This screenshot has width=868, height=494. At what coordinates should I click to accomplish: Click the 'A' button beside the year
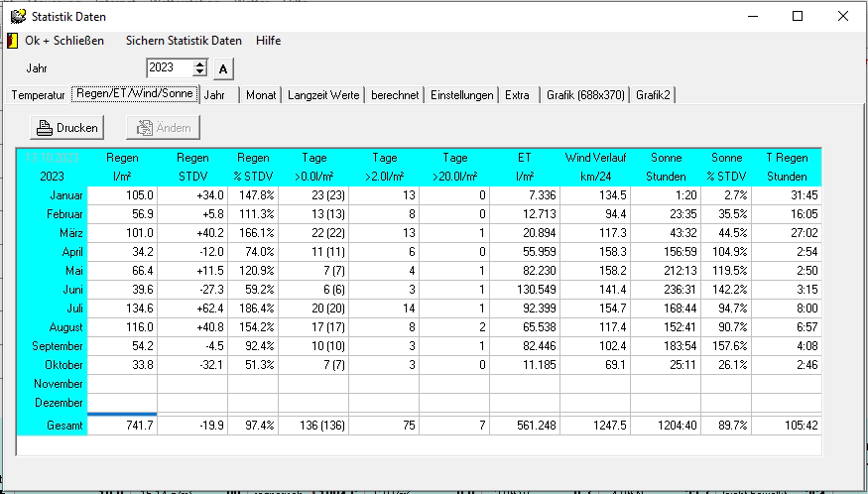[223, 68]
